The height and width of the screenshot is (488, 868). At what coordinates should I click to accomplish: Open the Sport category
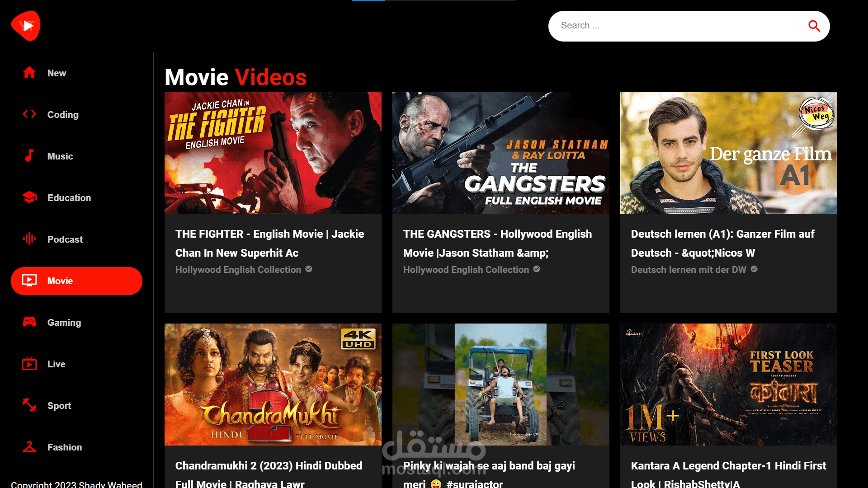76,406
